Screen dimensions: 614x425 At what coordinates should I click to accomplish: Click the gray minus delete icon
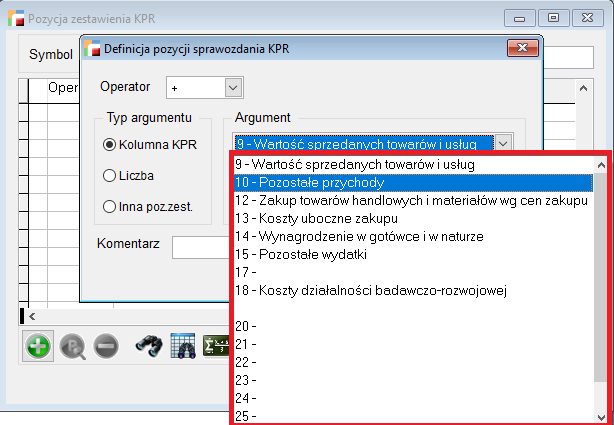pos(106,346)
